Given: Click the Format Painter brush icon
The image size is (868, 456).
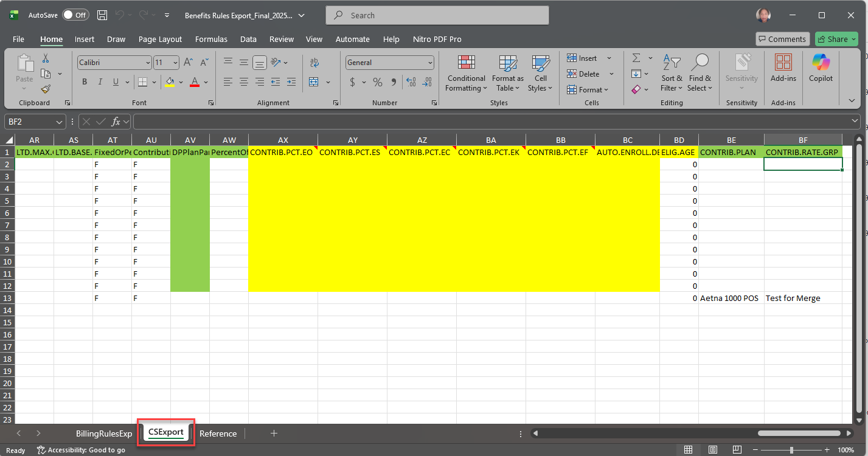Looking at the screenshot, I should (x=46, y=89).
